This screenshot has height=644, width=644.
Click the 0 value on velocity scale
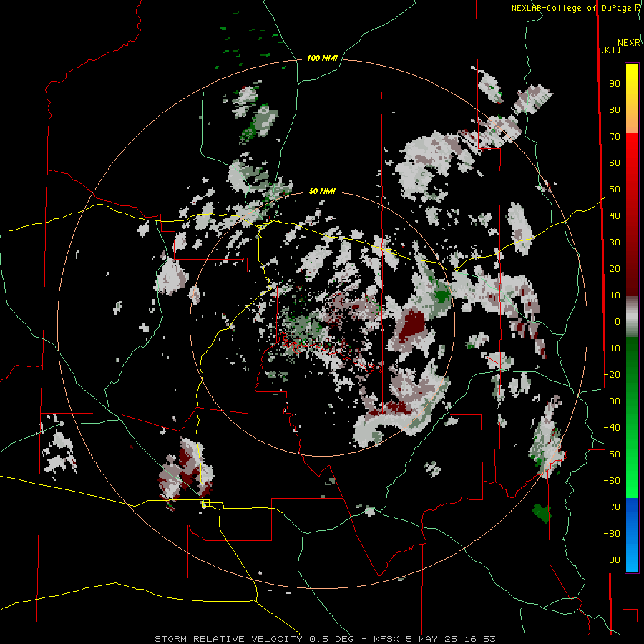tap(618, 322)
